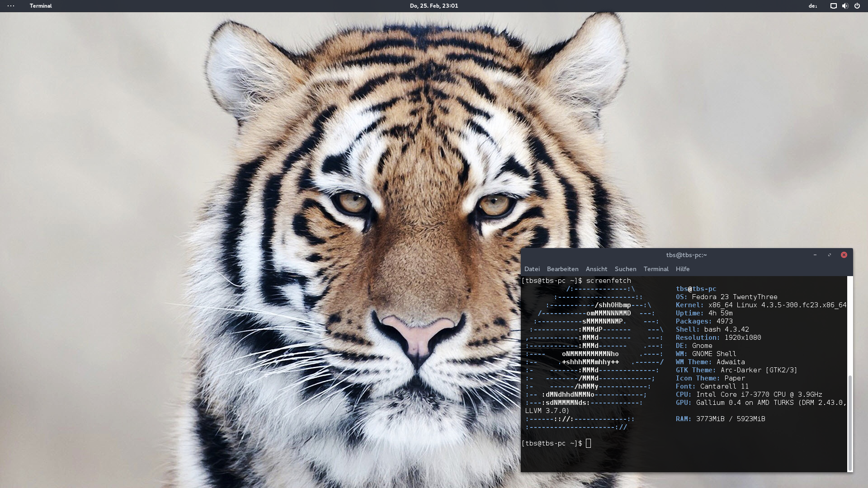Image resolution: width=868 pixels, height=488 pixels.
Task: Open the Activities overview dots button
Action: coord(11,6)
